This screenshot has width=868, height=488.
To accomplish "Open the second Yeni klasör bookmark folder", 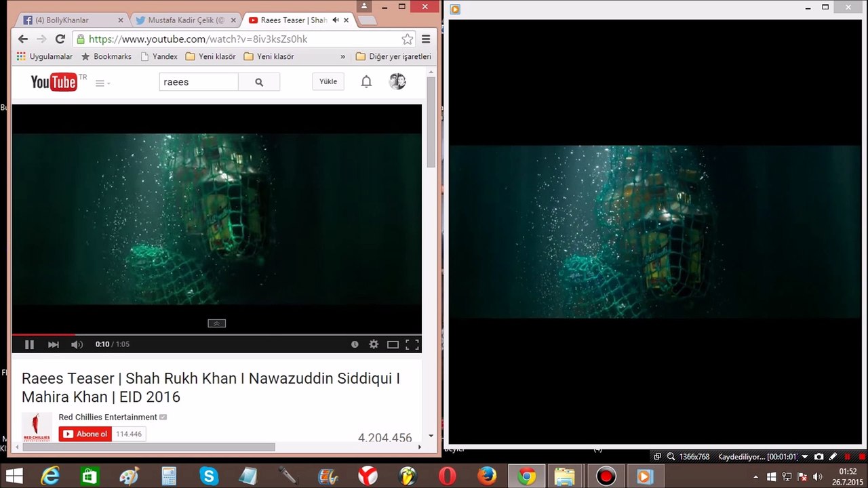I will pos(269,56).
